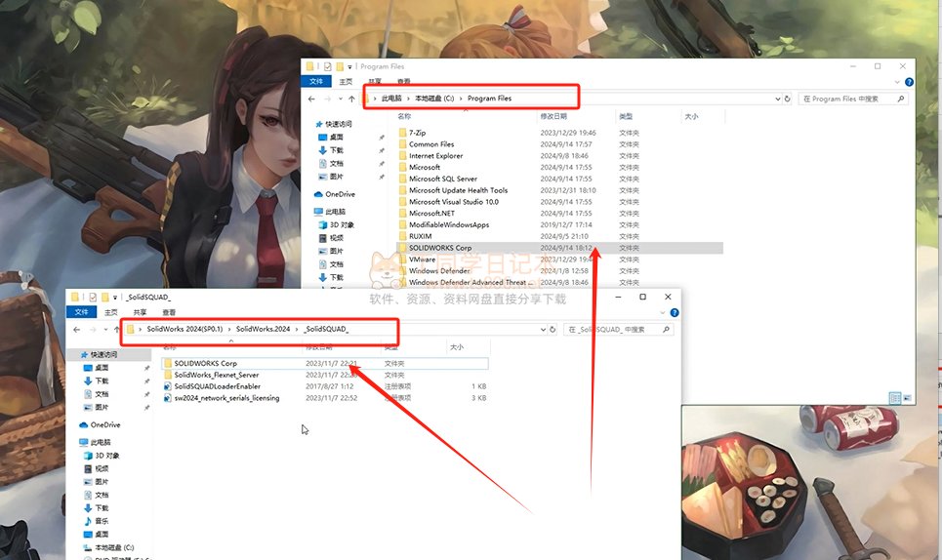Viewport: 942px width, 560px height.
Task: Open 主页 tab in _SolidSQUAD_ window
Action: click(x=110, y=313)
